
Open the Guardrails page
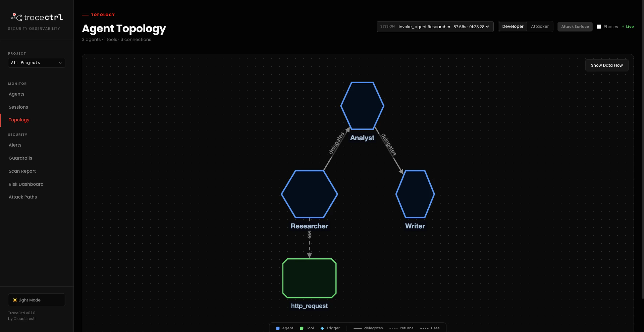[20, 158]
